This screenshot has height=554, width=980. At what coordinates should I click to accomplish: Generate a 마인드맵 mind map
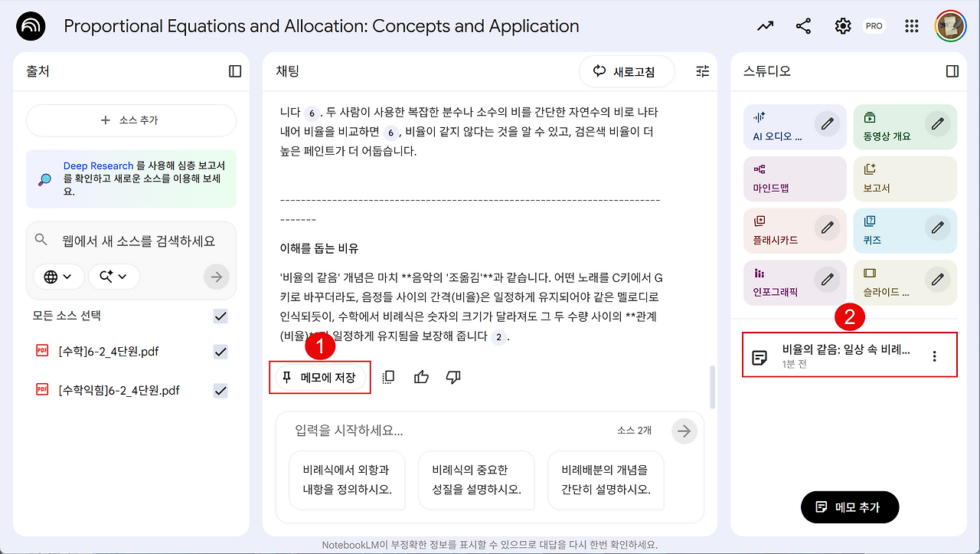click(795, 179)
